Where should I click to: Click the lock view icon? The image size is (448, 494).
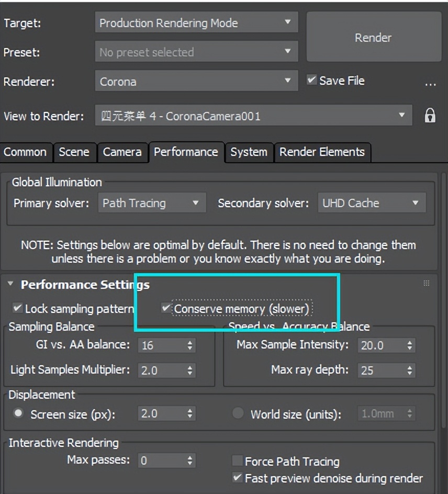click(x=430, y=115)
